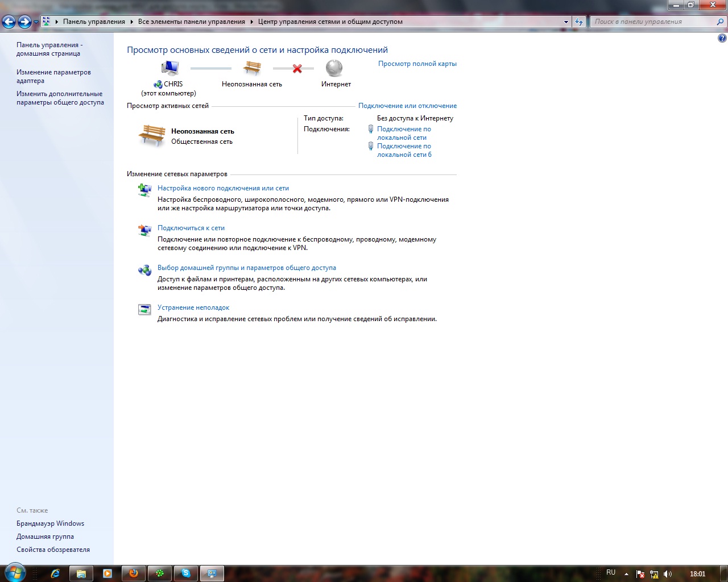Open Windows Explorer folder in taskbar

click(x=81, y=573)
